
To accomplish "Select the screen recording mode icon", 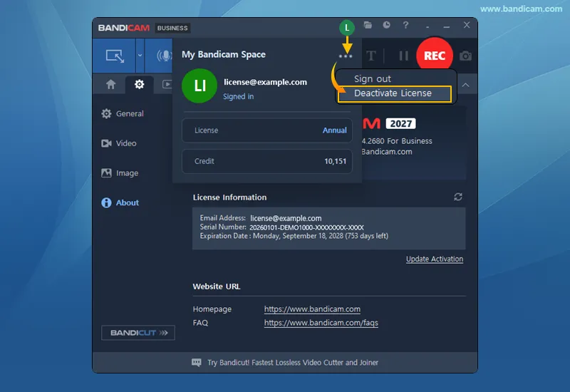I will (x=115, y=56).
